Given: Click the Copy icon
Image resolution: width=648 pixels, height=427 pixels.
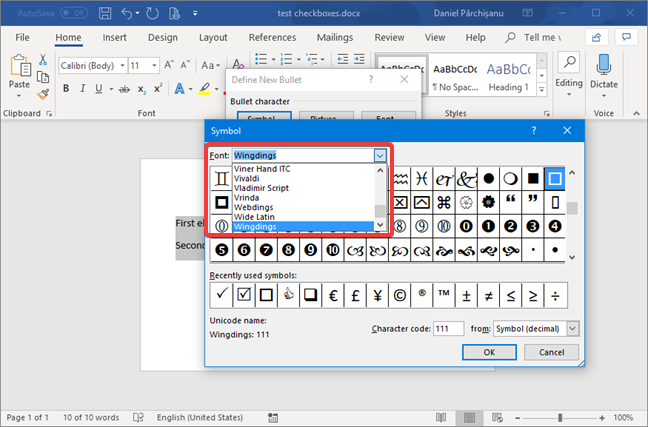Looking at the screenshot, I should point(43,77).
